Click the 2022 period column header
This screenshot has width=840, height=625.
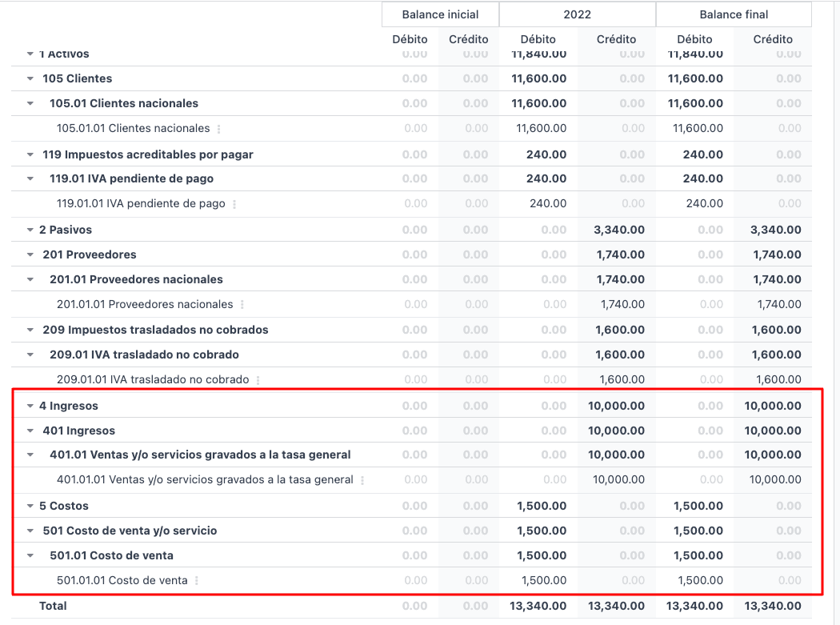[x=577, y=14]
